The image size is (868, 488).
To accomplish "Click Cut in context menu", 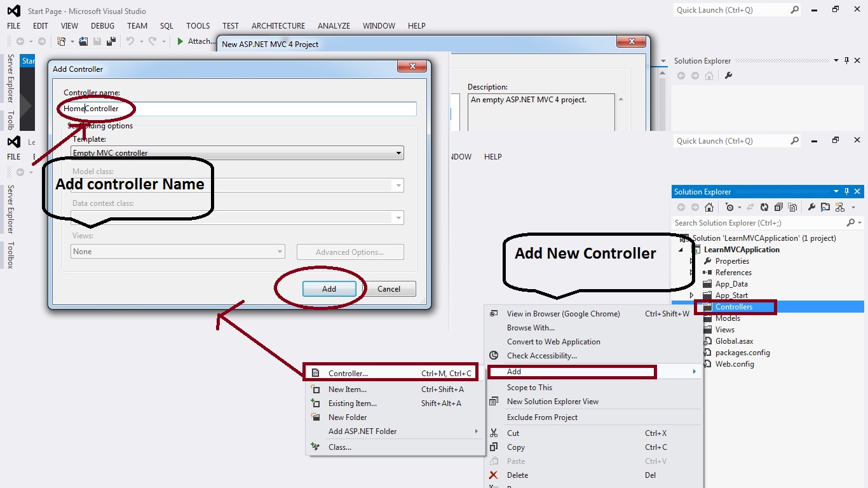I will (593, 433).
